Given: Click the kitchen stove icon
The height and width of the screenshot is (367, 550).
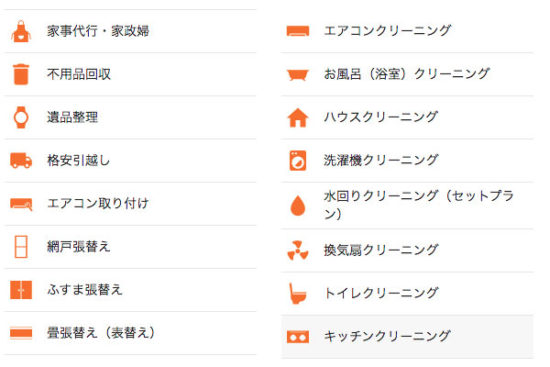Looking at the screenshot, I should [x=298, y=337].
